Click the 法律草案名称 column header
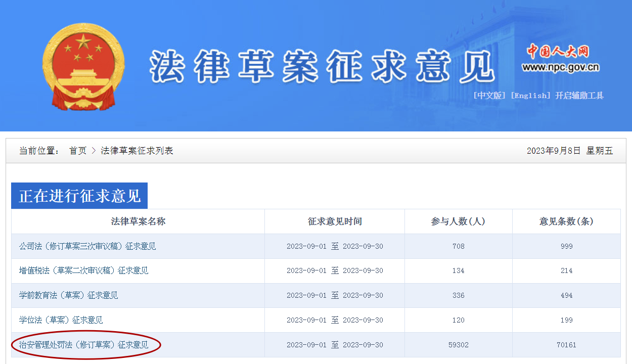The image size is (632, 364). pos(138,221)
